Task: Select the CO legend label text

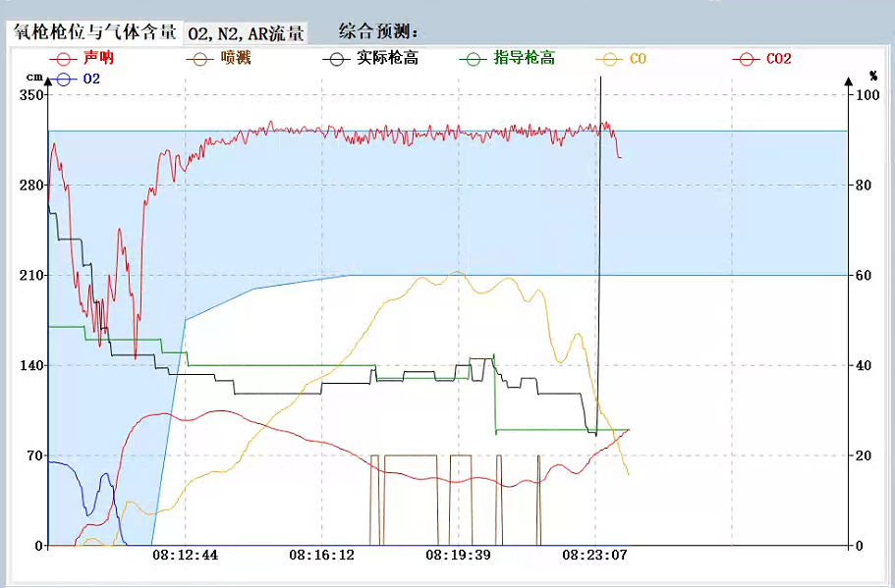Action: tap(639, 59)
